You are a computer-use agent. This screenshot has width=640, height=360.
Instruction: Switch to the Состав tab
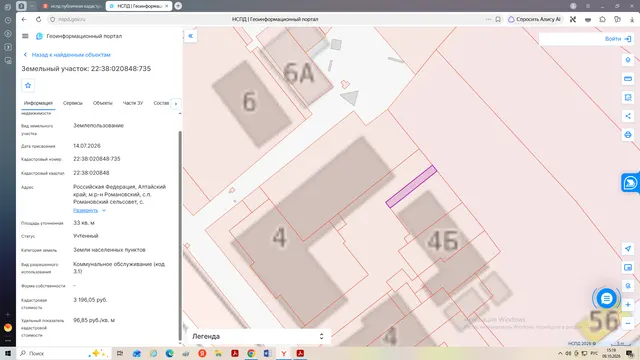pyautogui.click(x=161, y=103)
